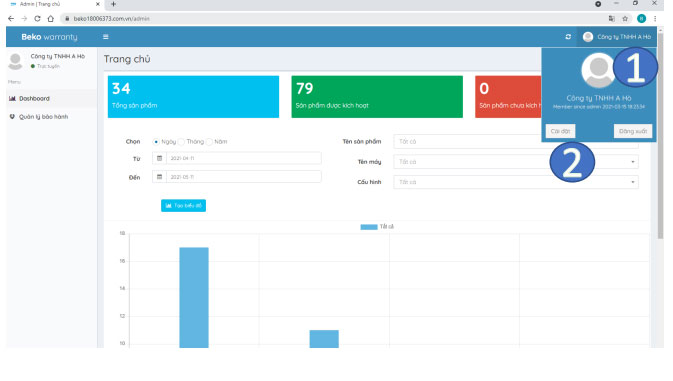Click the Tạo biểu đồ button
This screenshot has width=673, height=381.
[183, 206]
